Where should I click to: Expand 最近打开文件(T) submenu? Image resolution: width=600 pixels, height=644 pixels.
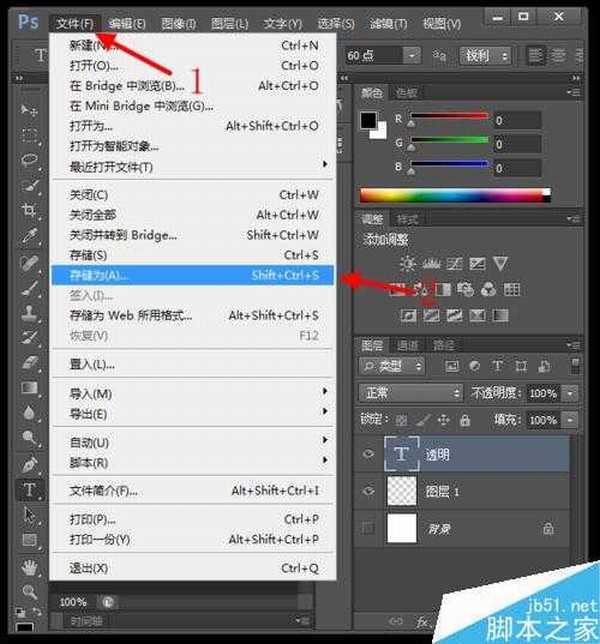coord(191,167)
